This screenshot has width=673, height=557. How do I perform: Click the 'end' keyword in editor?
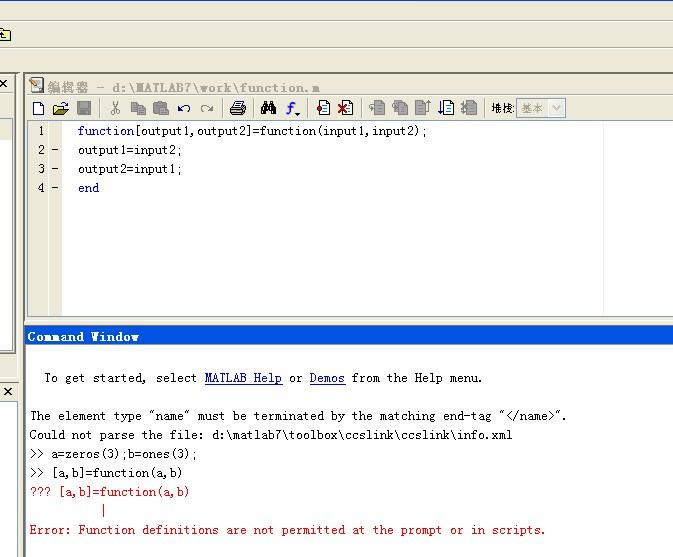[88, 188]
